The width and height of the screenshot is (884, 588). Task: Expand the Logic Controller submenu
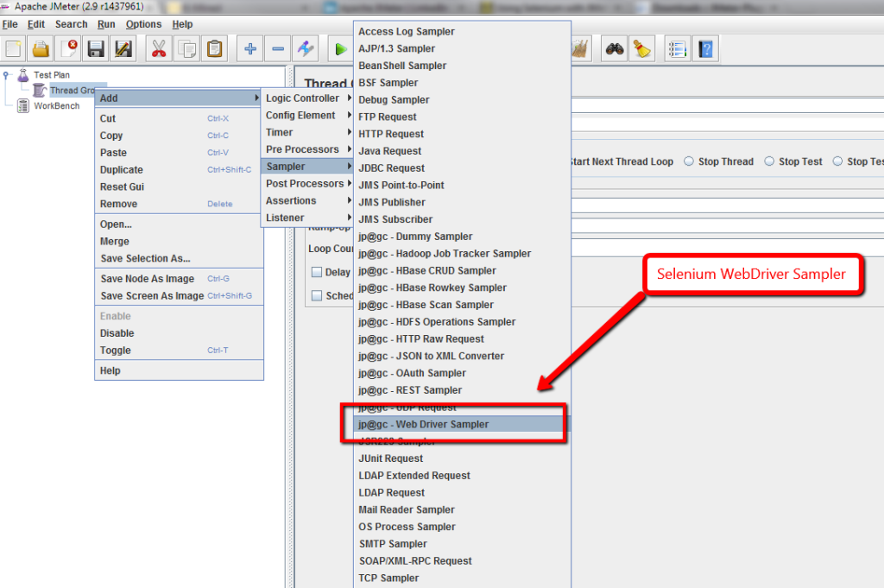coord(308,98)
